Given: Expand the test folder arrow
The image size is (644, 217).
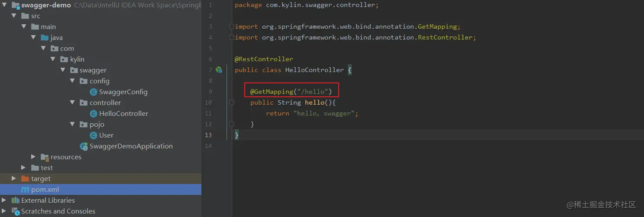Looking at the screenshot, I should 24,168.
